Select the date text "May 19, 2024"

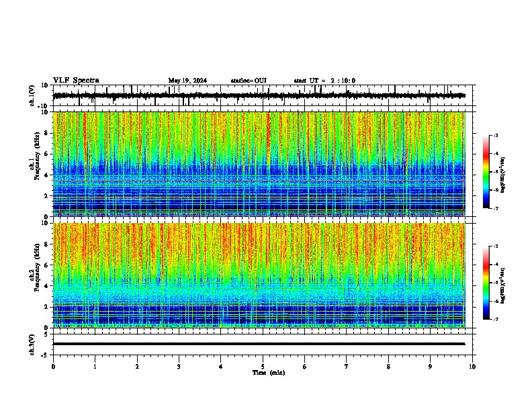click(x=187, y=81)
